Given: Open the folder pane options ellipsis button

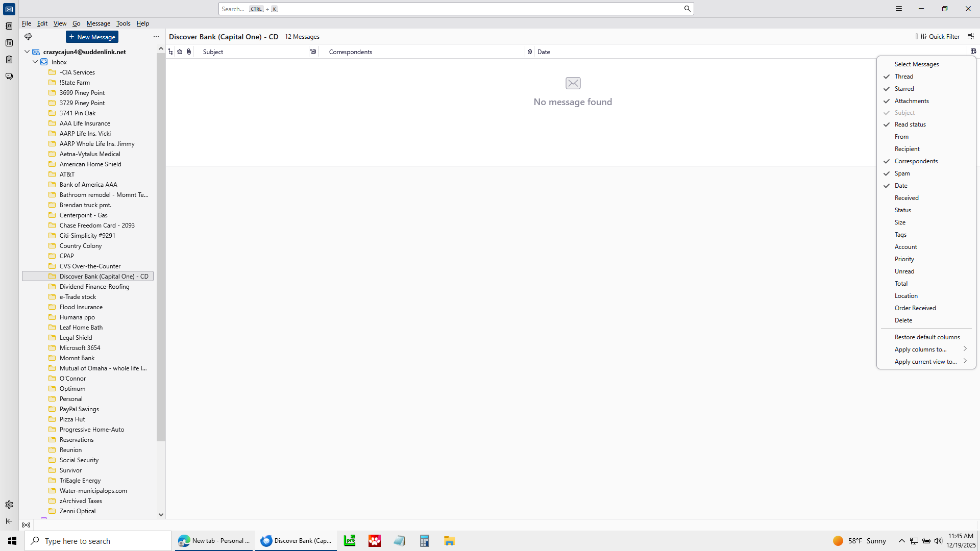Looking at the screenshot, I should point(156,37).
